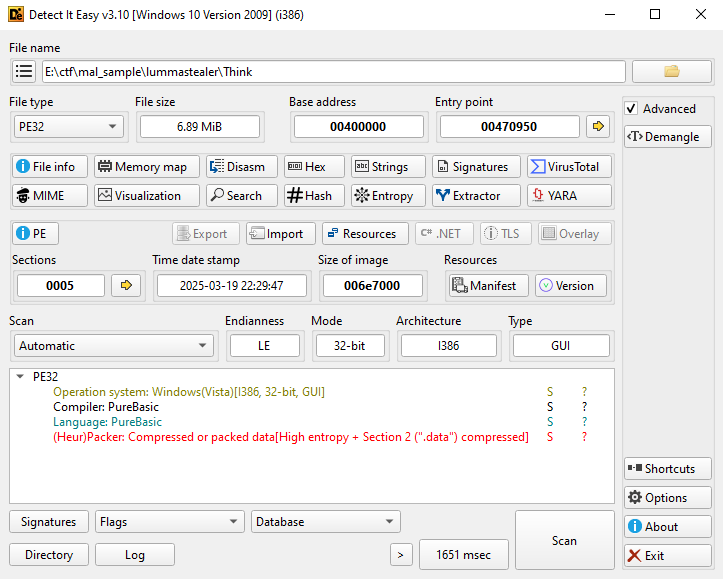The image size is (723, 579).
Task: Open the Hash tool
Action: 314,195
